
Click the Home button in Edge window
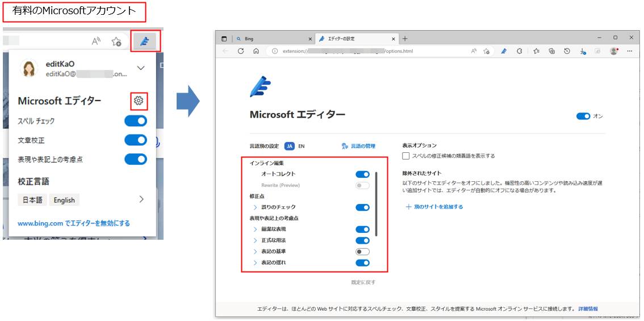[x=256, y=51]
